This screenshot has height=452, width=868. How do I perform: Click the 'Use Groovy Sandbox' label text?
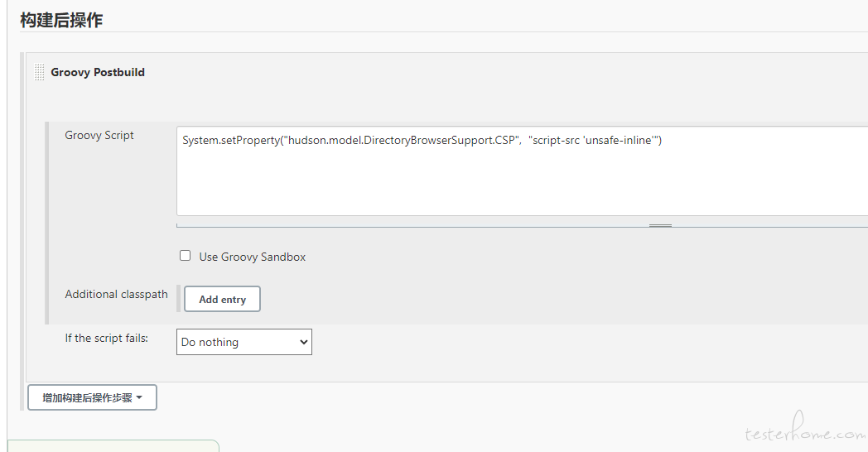(253, 257)
